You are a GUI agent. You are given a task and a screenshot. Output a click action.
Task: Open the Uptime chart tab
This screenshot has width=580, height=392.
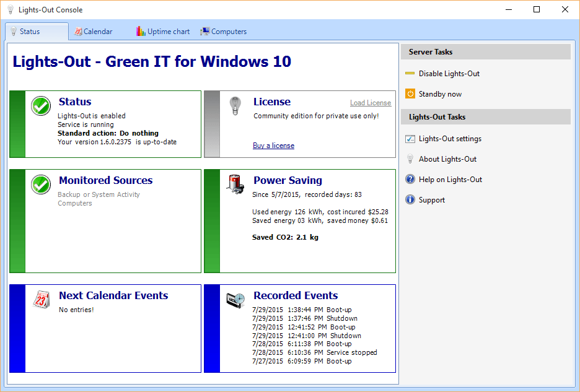tap(163, 32)
